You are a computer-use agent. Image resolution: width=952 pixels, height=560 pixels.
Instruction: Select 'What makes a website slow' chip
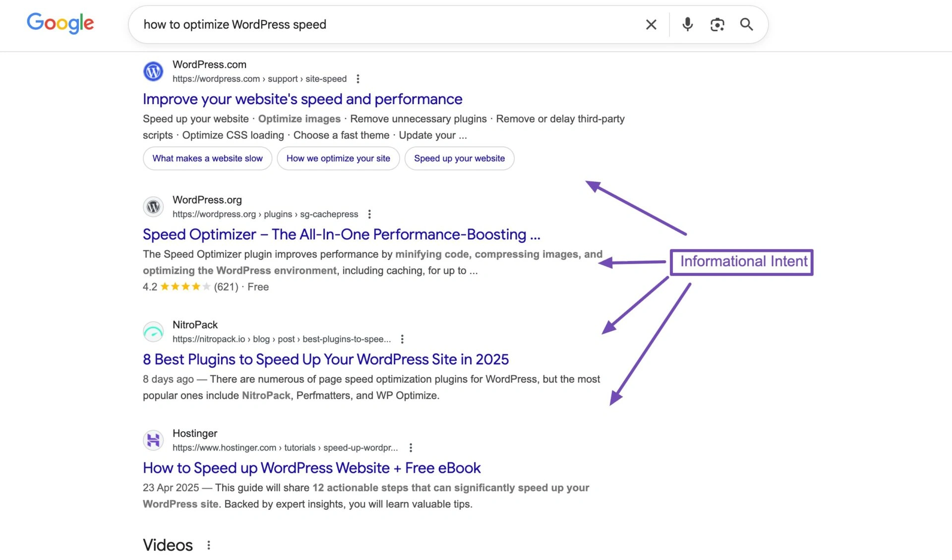(x=207, y=159)
